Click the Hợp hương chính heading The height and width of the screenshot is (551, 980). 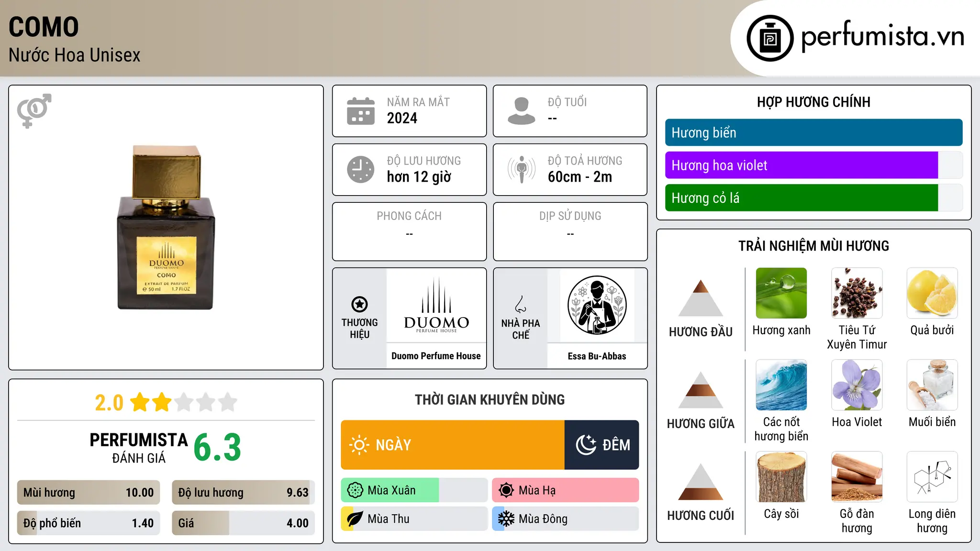[813, 102]
